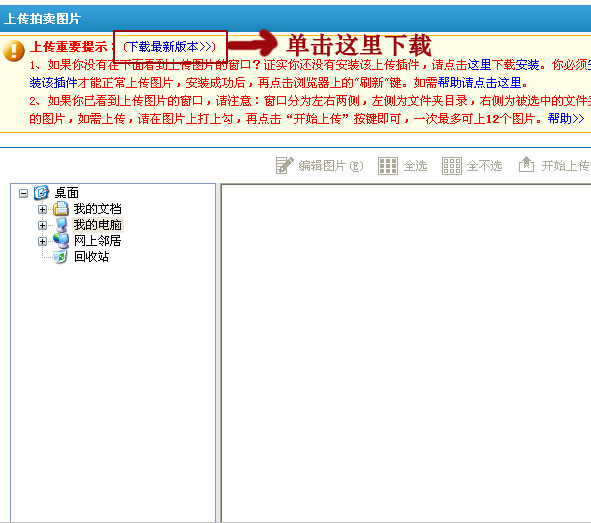Expand the 我的文档 tree node
The image size is (591, 523).
click(x=42, y=209)
